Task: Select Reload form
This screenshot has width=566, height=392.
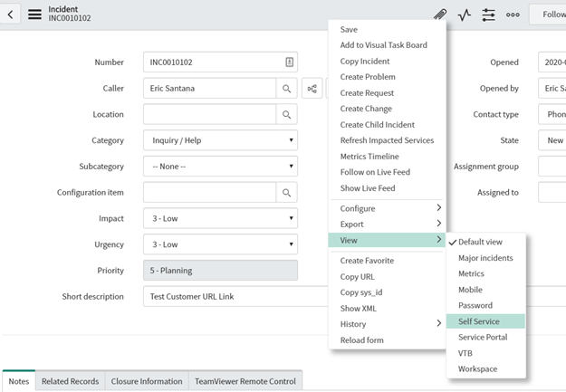Action: tap(387, 340)
